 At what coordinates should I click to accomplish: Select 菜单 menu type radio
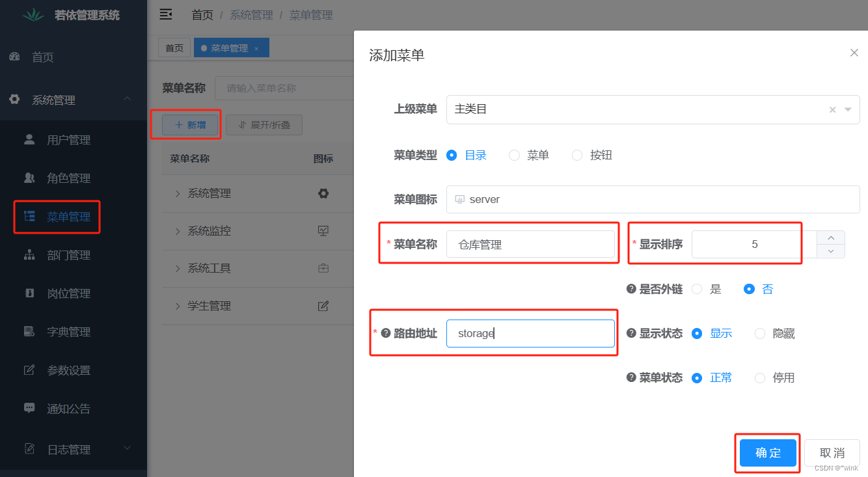coord(514,155)
